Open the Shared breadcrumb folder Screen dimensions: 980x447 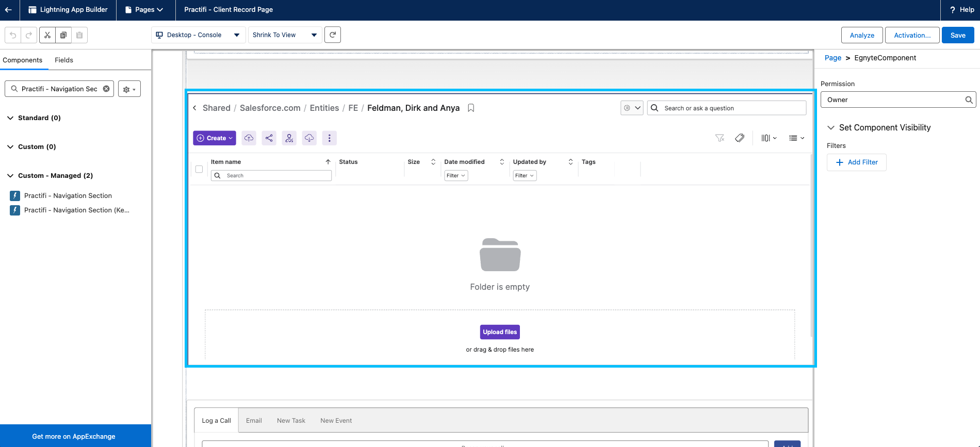[x=217, y=108]
